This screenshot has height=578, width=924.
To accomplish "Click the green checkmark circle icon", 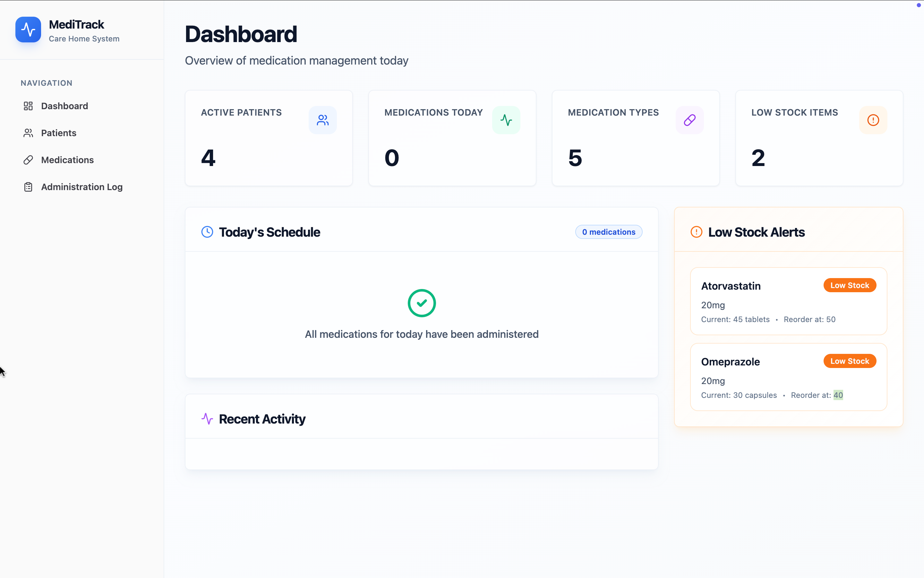I will (x=422, y=303).
